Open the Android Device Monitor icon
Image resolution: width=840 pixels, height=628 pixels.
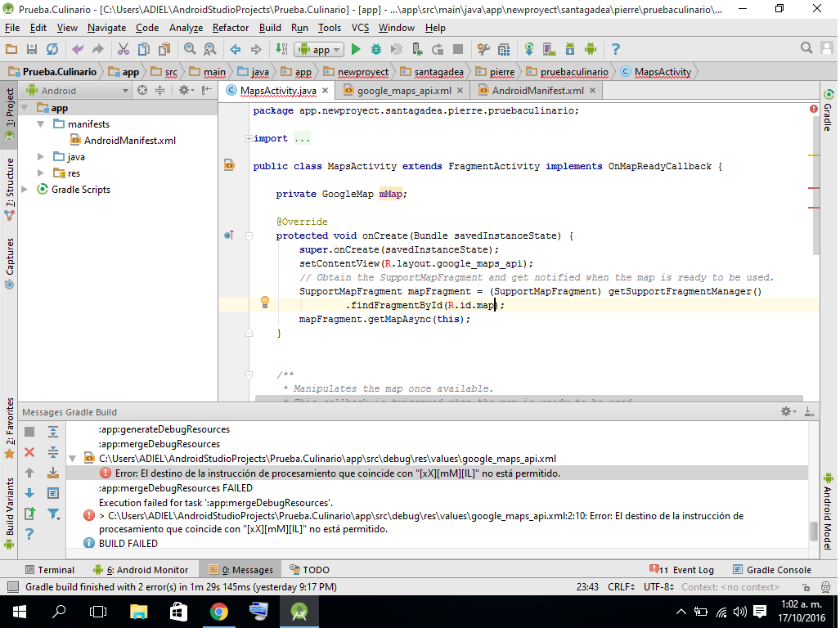point(591,49)
